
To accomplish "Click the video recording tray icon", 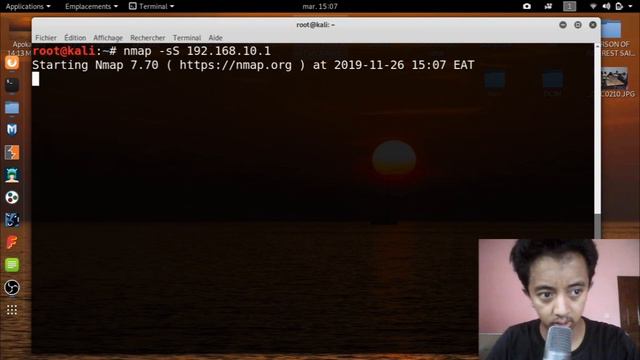I will (x=548, y=6).
